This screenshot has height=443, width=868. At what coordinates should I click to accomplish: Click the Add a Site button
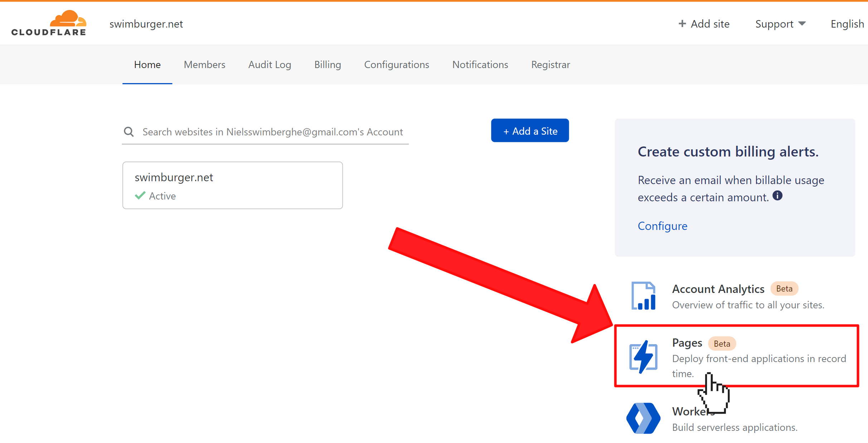tap(530, 131)
